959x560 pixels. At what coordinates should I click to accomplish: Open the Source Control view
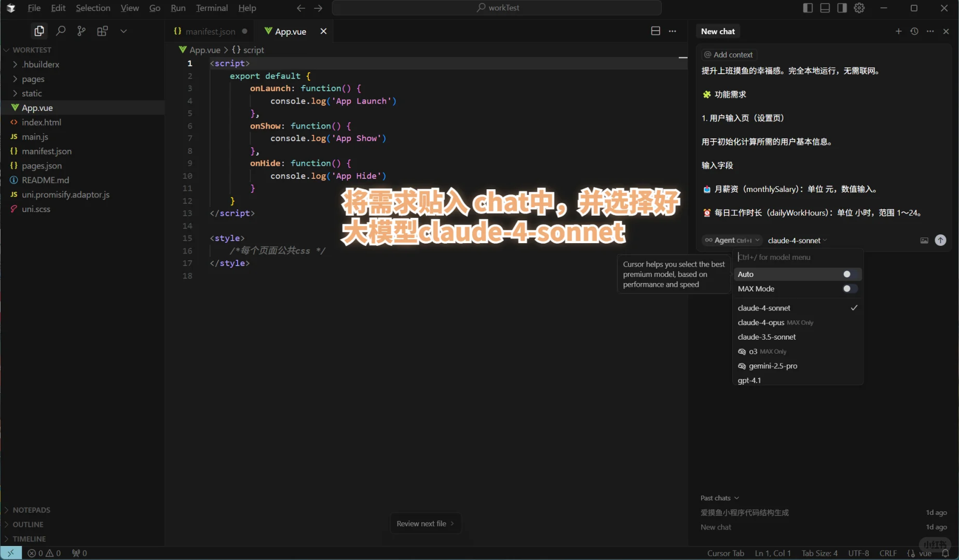[x=81, y=31]
